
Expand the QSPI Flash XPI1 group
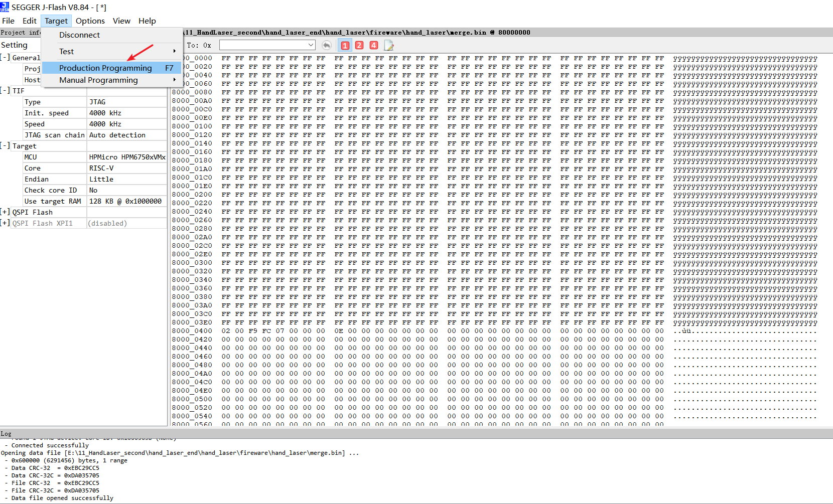point(5,223)
